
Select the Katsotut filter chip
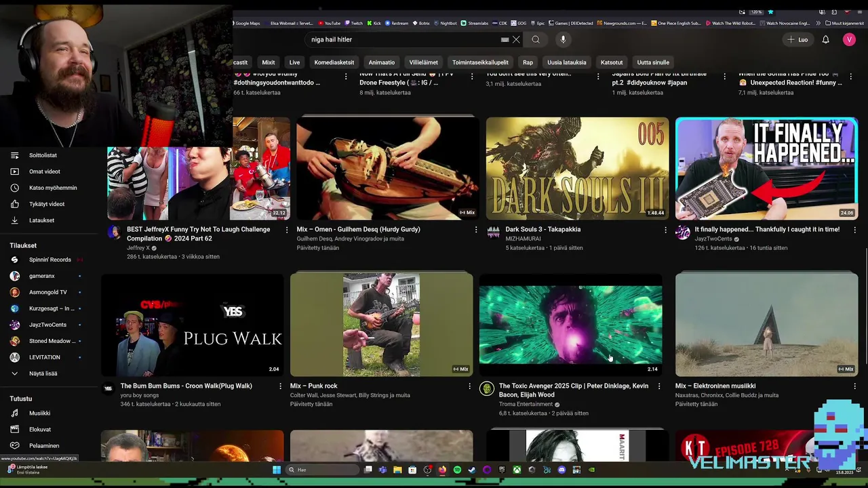tap(612, 62)
